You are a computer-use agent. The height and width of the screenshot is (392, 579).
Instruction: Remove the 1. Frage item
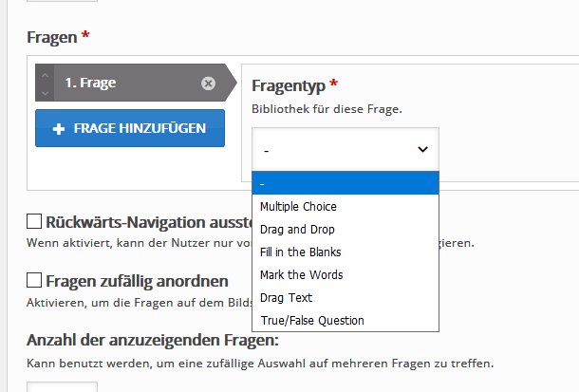click(208, 84)
